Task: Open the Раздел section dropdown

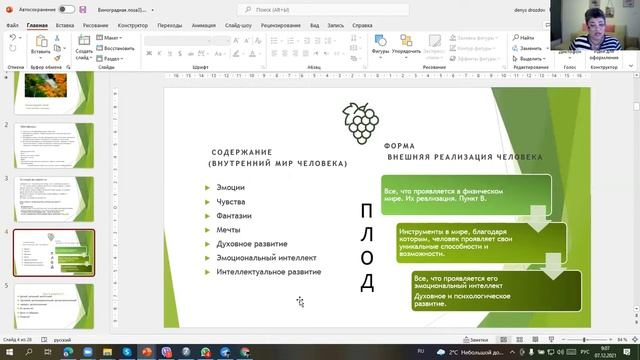Action: (110, 59)
